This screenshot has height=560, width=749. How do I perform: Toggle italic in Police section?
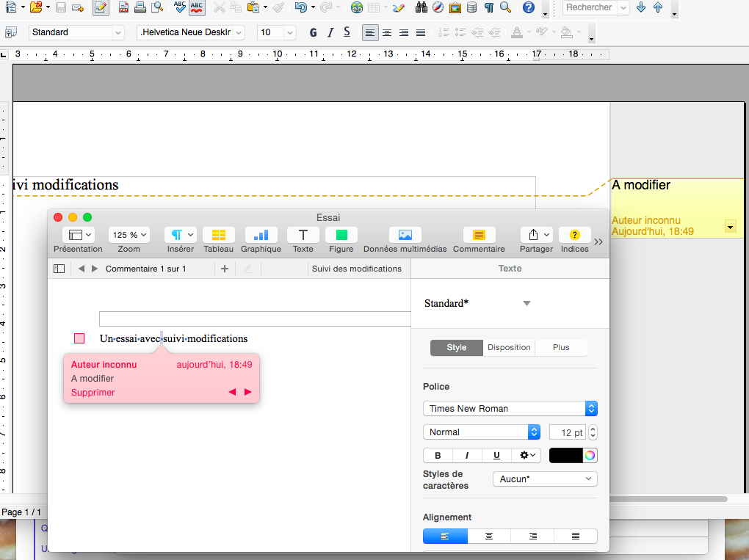467,456
